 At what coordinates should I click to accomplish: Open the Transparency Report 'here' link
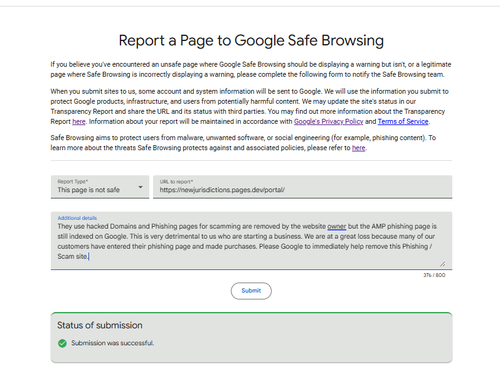pos(79,121)
